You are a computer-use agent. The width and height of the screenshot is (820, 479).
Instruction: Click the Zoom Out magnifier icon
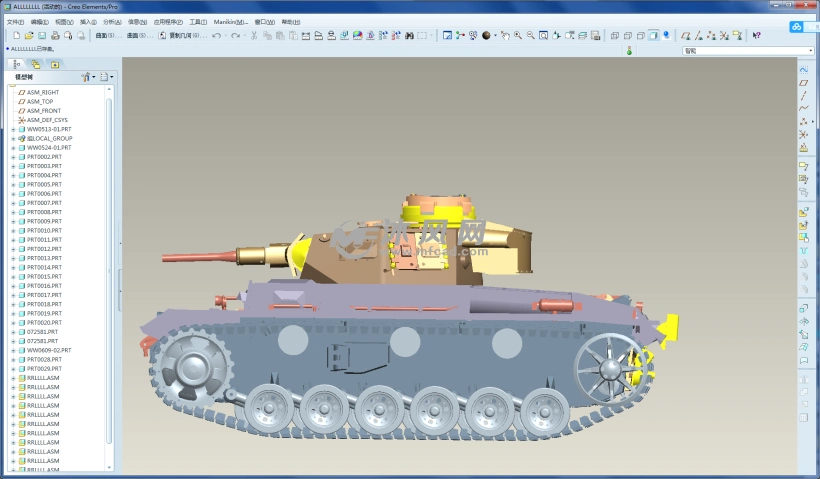coord(530,35)
